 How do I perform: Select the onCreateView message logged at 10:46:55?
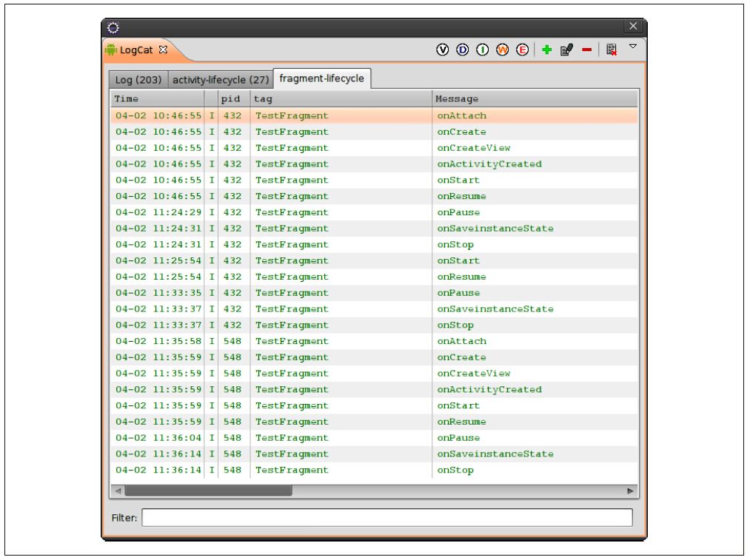(474, 148)
